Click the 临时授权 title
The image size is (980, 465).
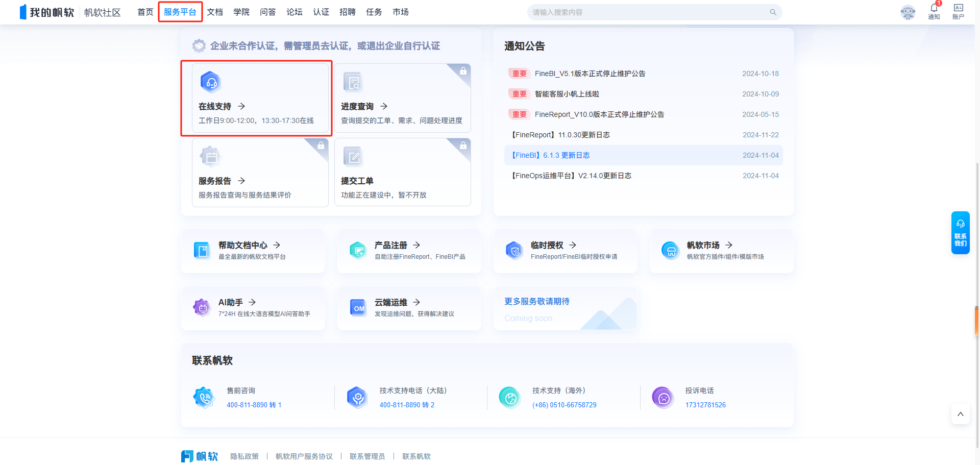point(547,245)
